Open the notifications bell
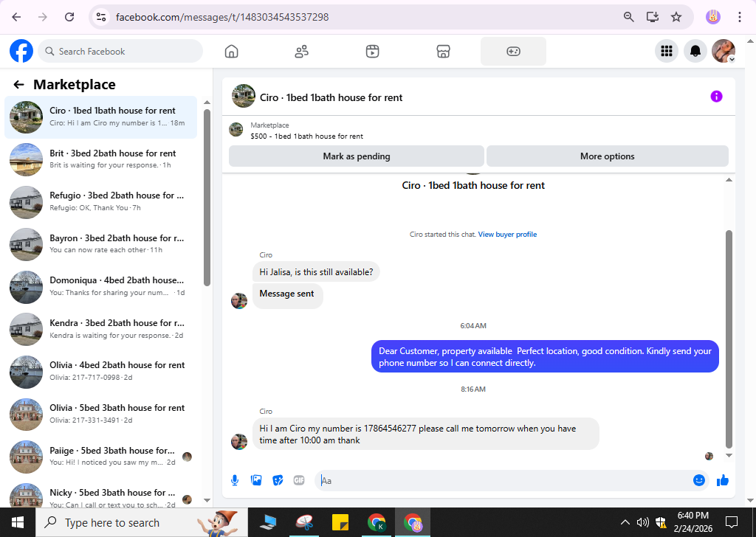 point(695,51)
